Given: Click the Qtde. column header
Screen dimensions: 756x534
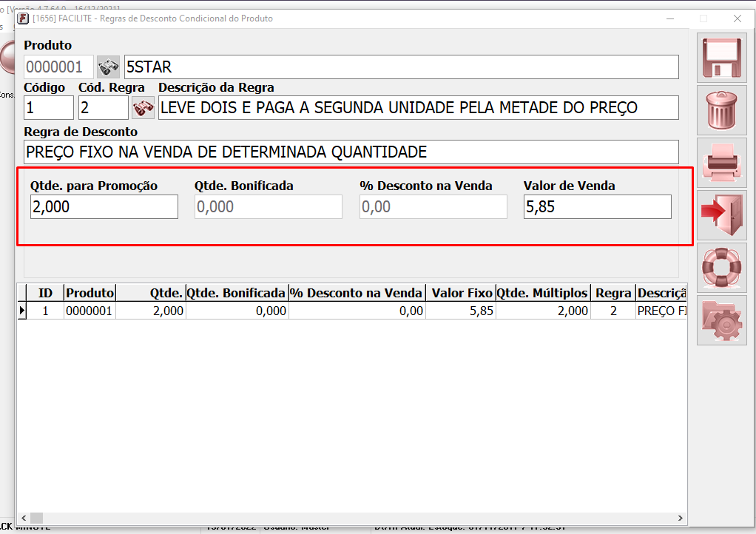Looking at the screenshot, I should tap(151, 293).
